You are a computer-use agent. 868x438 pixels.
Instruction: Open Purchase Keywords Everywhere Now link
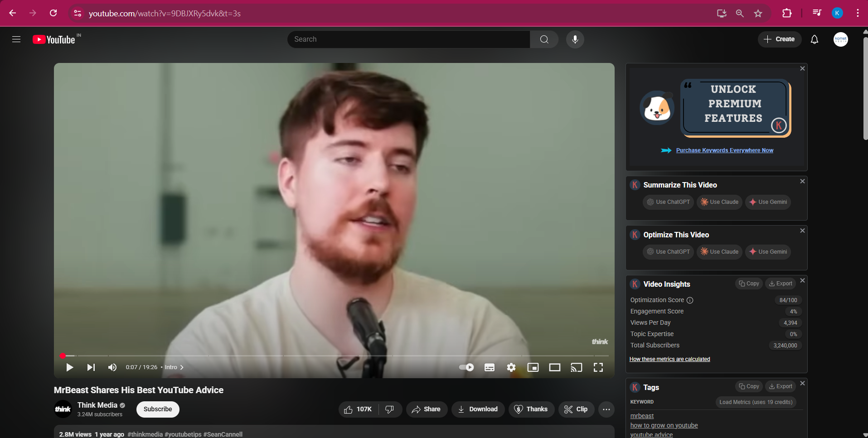pos(725,150)
